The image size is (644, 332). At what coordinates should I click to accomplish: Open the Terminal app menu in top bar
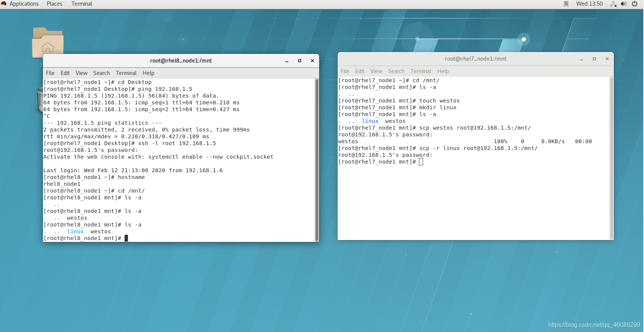[82, 4]
